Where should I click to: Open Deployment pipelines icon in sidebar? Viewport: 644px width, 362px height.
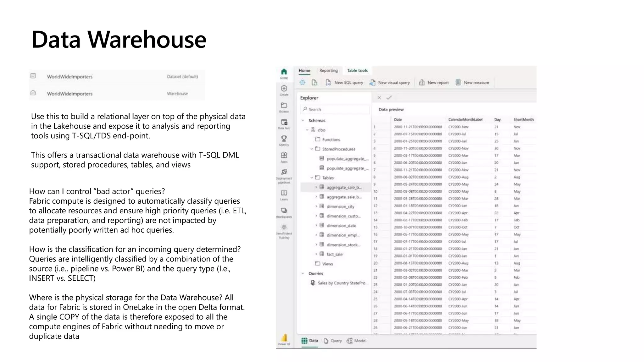[284, 172]
